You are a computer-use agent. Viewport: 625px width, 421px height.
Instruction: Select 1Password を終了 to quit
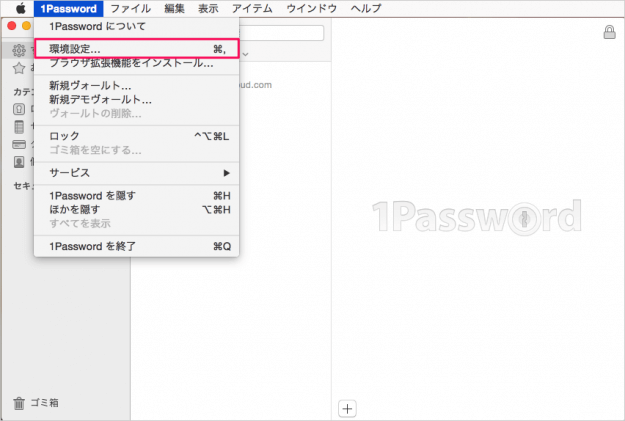pos(92,246)
